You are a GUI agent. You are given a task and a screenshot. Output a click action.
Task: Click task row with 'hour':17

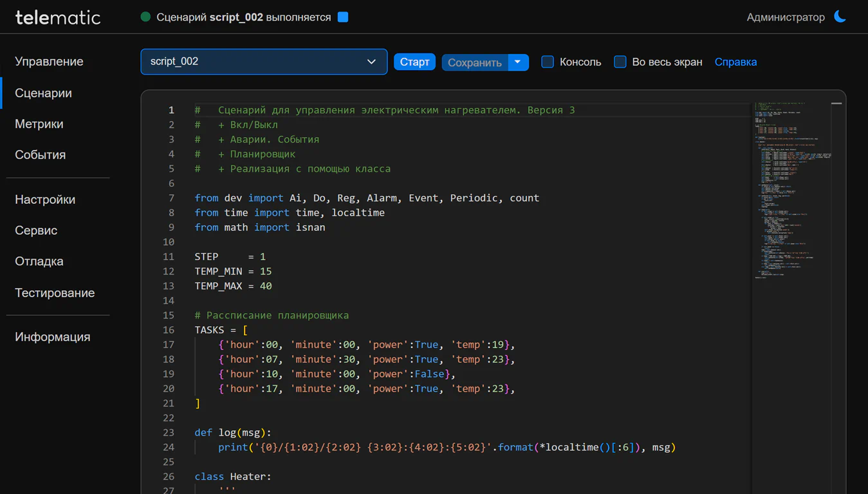[x=367, y=389]
